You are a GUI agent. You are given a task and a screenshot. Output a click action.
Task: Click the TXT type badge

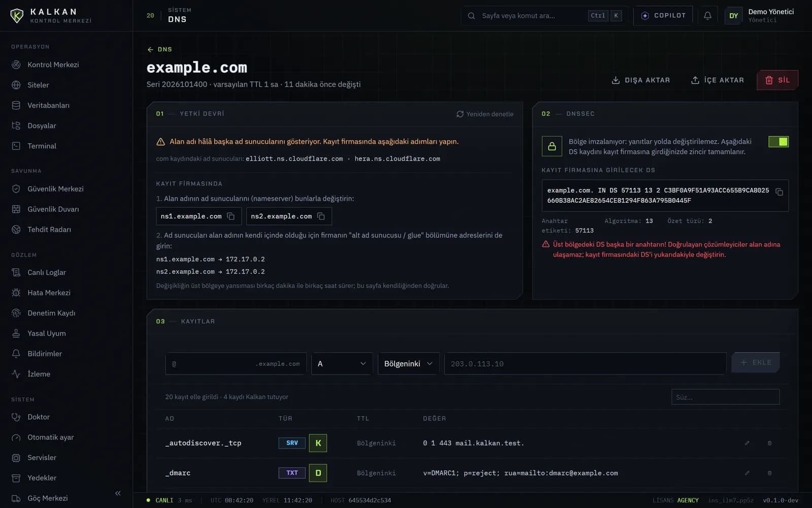[x=292, y=473]
